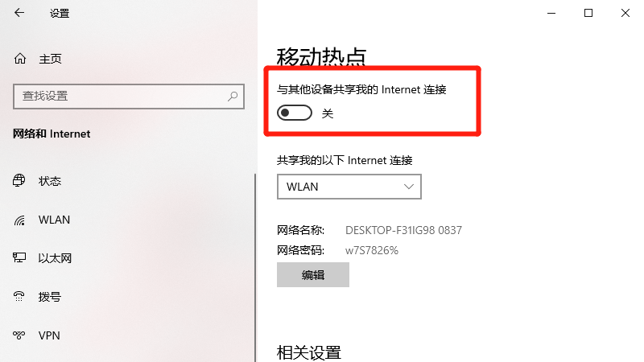Click the globe icon for 状态
This screenshot has width=644, height=362.
coord(19,180)
